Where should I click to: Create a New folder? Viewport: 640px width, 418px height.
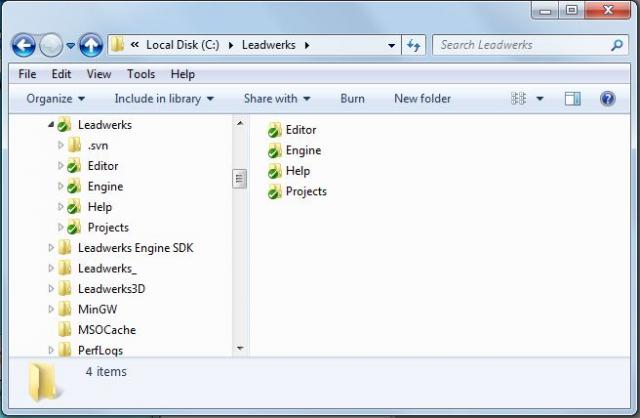point(422,98)
